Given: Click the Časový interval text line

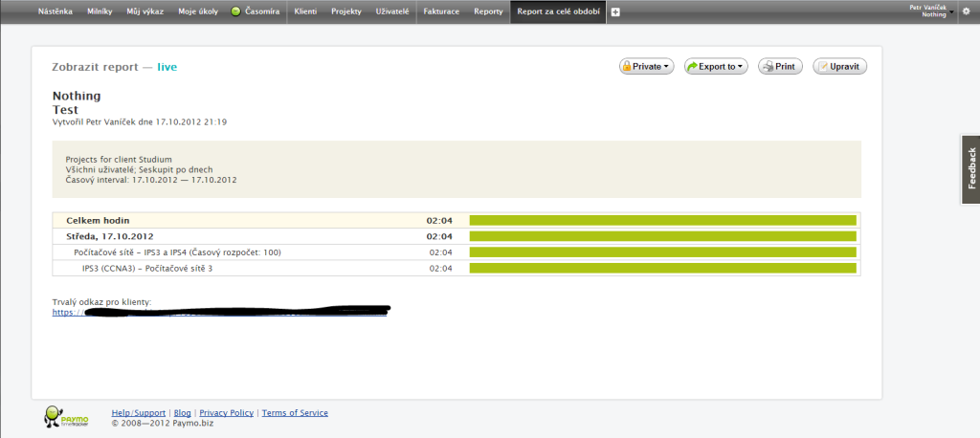Looking at the screenshot, I should [151, 180].
